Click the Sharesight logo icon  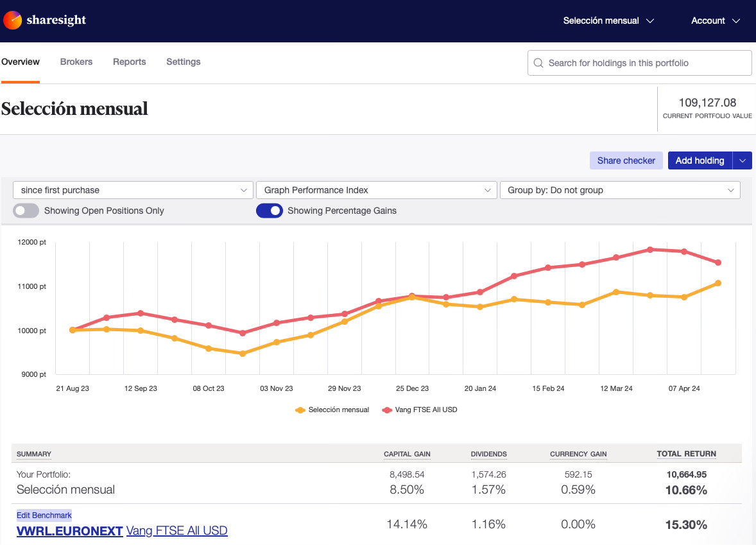point(13,21)
